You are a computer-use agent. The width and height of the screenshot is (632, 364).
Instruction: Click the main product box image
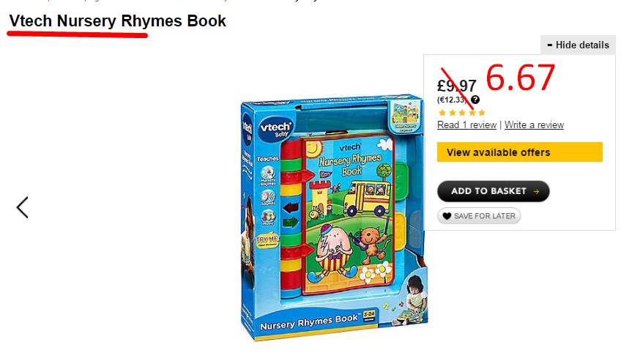coord(333,218)
